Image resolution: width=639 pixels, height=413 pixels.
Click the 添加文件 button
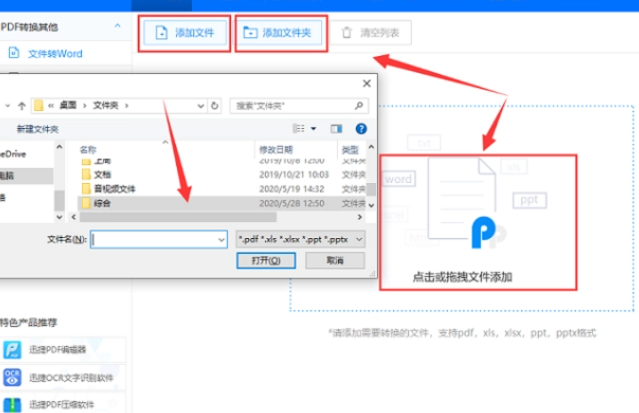click(x=185, y=33)
